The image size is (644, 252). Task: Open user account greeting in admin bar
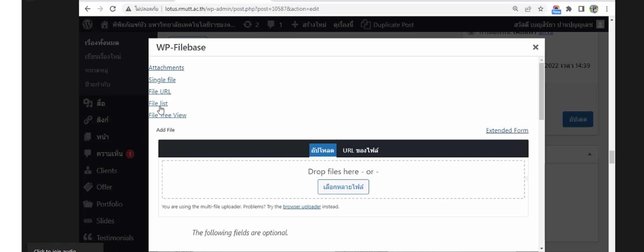(559, 25)
